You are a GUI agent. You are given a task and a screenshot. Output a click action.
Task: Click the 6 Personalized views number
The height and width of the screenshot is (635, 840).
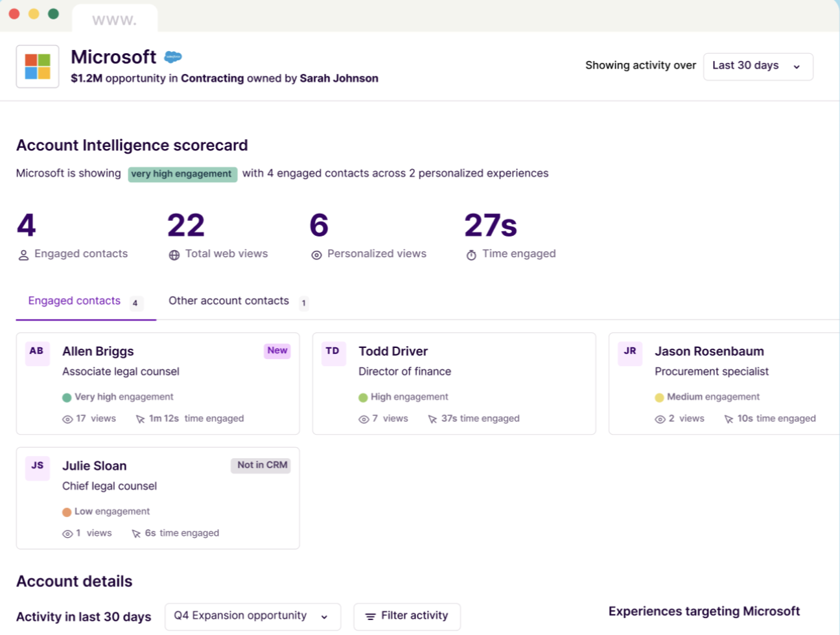[319, 225]
